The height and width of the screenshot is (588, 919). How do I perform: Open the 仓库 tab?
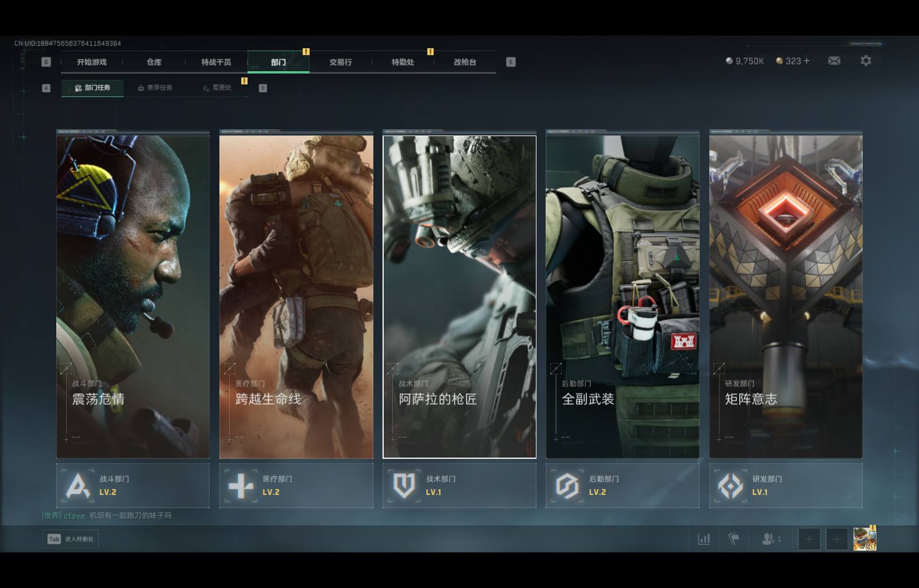coord(154,62)
